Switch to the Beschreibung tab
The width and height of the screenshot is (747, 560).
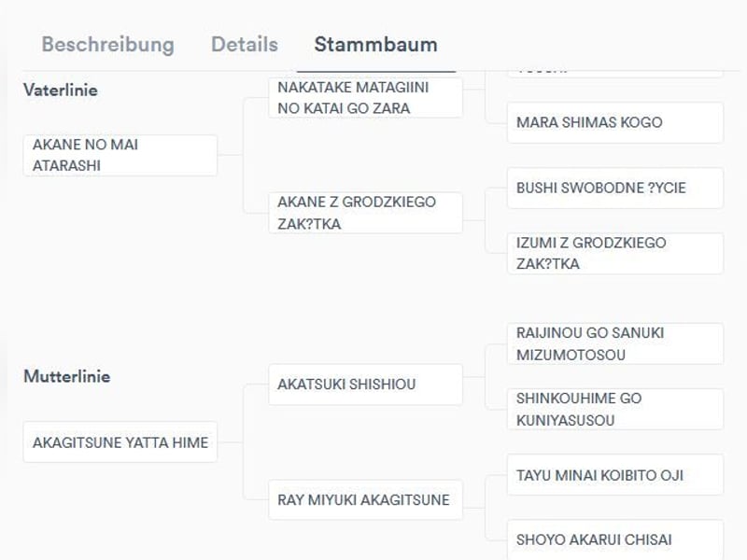(x=107, y=44)
